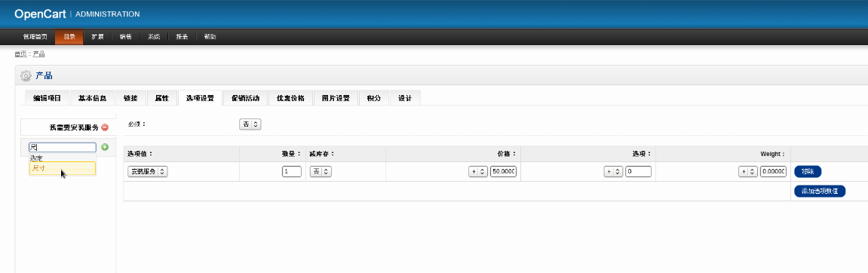Click the OpenCart logo in the header
Image resolution: width=868 pixels, height=273 pixels.
click(41, 14)
